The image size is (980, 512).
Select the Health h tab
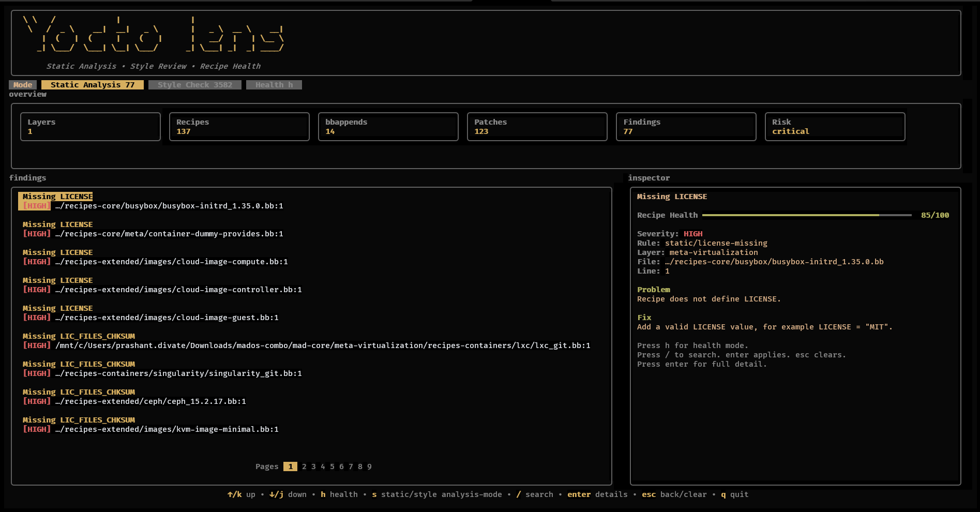[274, 85]
